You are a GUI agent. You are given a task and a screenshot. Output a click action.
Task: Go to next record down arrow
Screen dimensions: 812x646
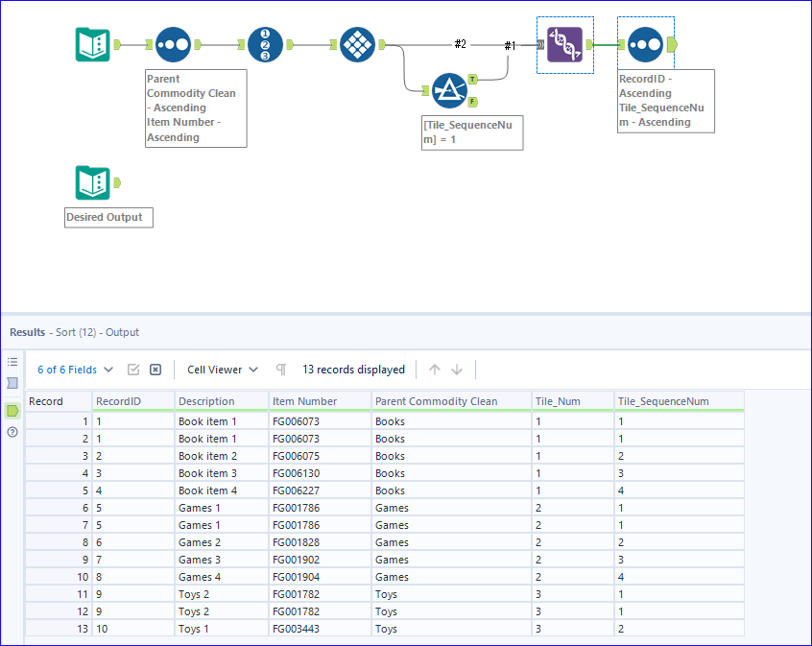tap(457, 370)
